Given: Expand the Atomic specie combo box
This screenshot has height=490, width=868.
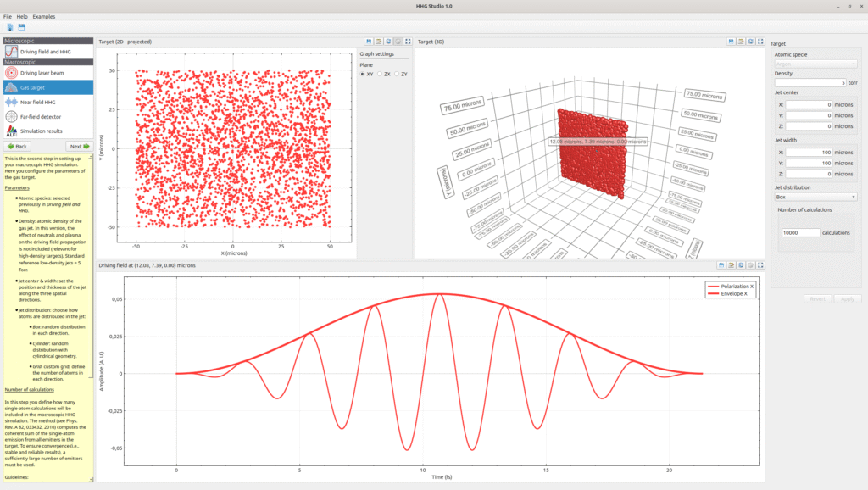Looking at the screenshot, I should (x=815, y=64).
